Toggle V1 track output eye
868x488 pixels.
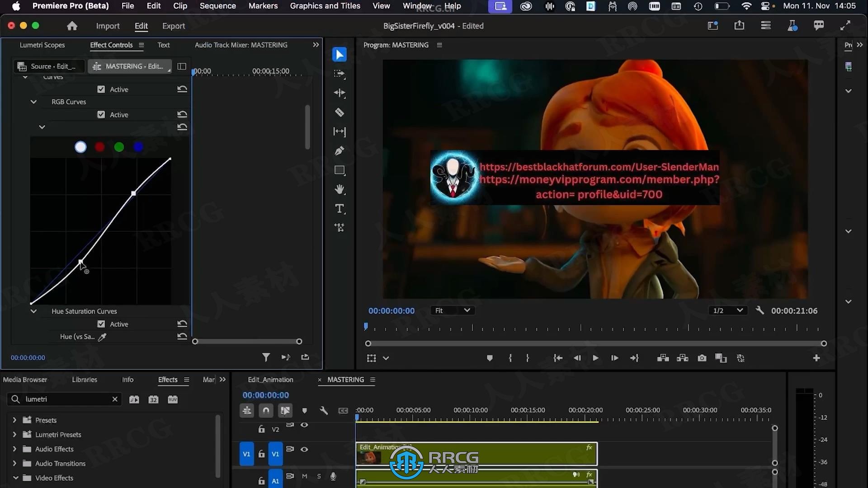(304, 449)
